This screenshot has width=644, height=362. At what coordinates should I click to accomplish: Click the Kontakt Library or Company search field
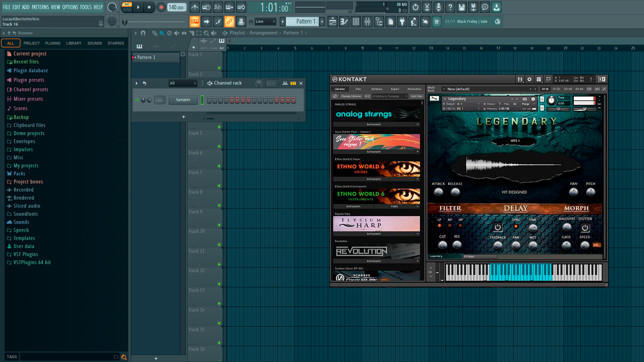(390, 96)
